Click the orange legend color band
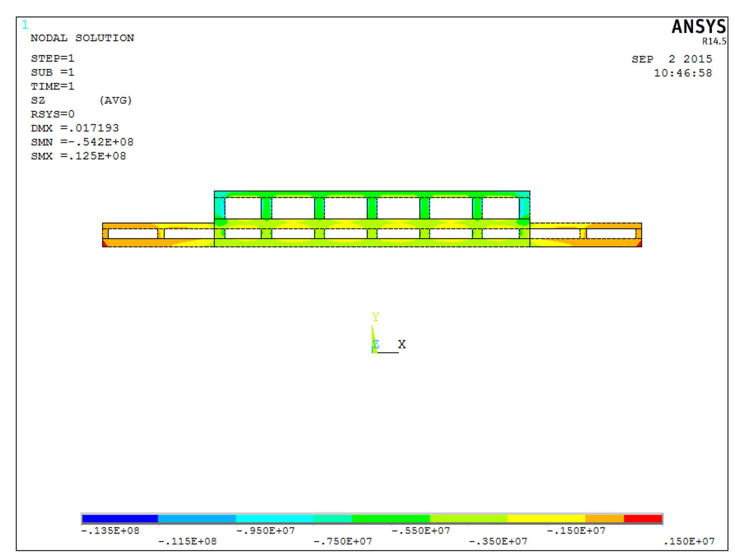The width and height of the screenshot is (735, 560). (604, 519)
